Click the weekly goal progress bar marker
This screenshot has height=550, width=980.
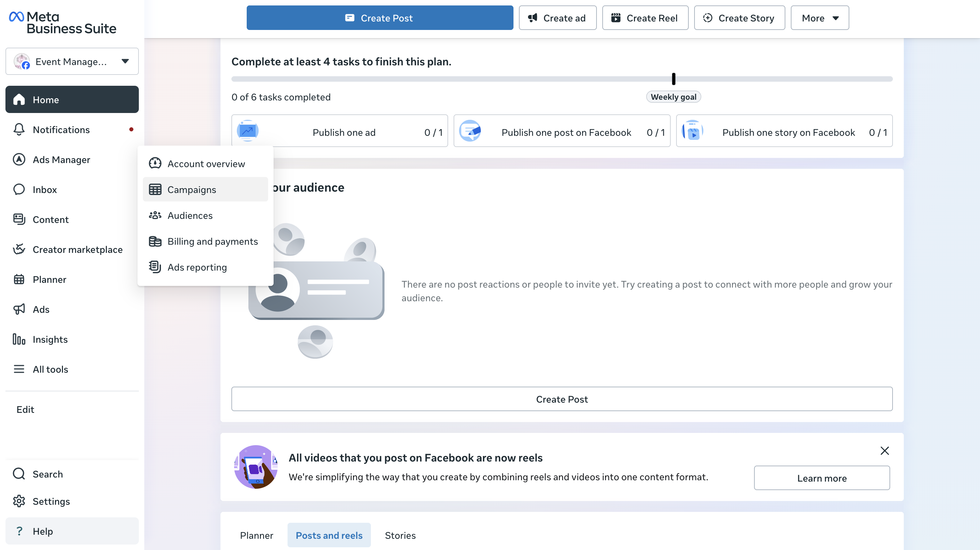(673, 79)
